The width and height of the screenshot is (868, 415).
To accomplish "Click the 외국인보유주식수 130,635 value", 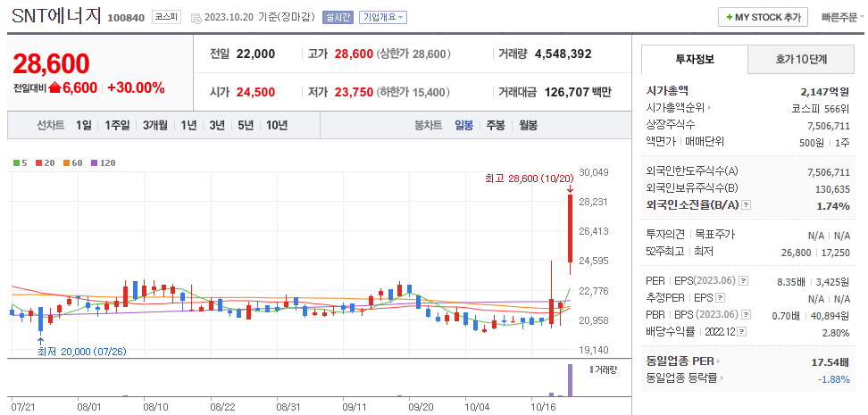I will coord(832,189).
